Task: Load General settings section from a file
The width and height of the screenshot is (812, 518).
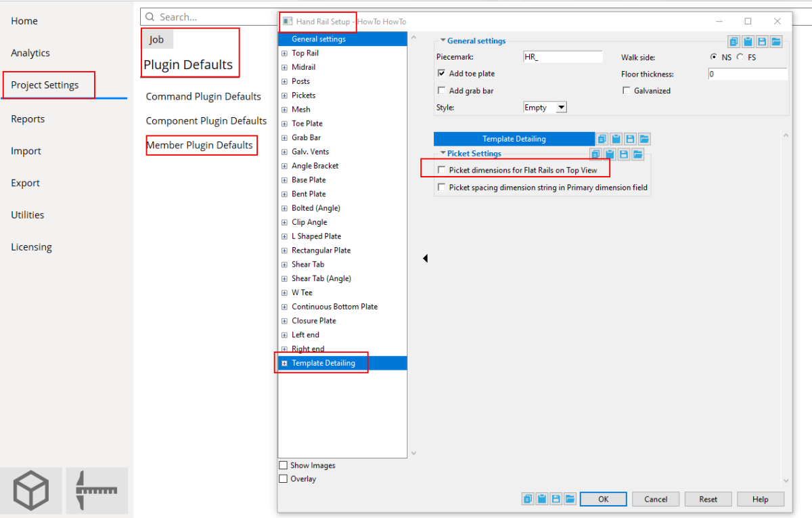Action: (776, 41)
